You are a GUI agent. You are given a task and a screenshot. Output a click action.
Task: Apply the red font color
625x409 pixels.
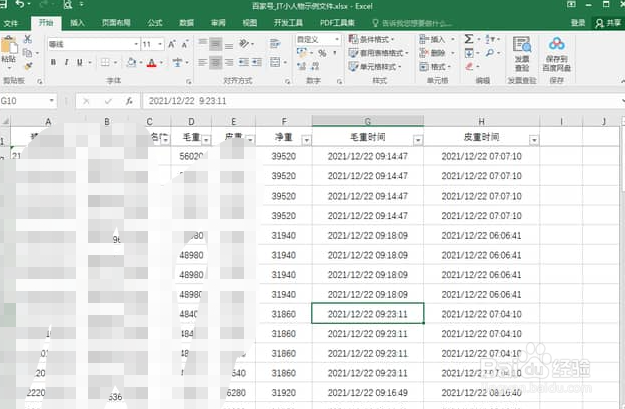tap(151, 63)
